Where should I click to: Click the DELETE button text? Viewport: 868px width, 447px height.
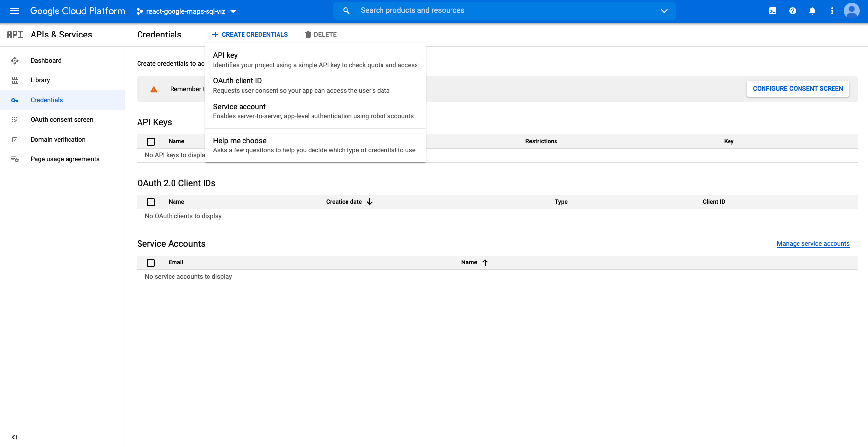coord(325,35)
